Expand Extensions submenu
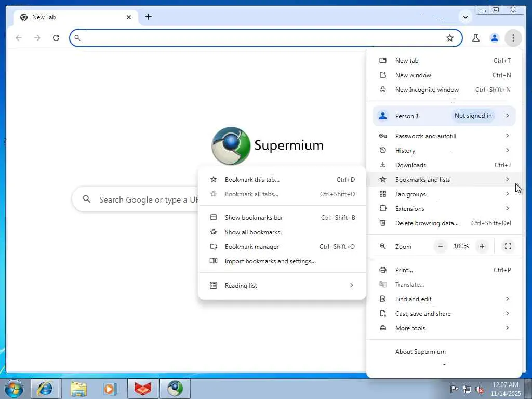Image resolution: width=532 pixels, height=399 pixels. [x=444, y=209]
